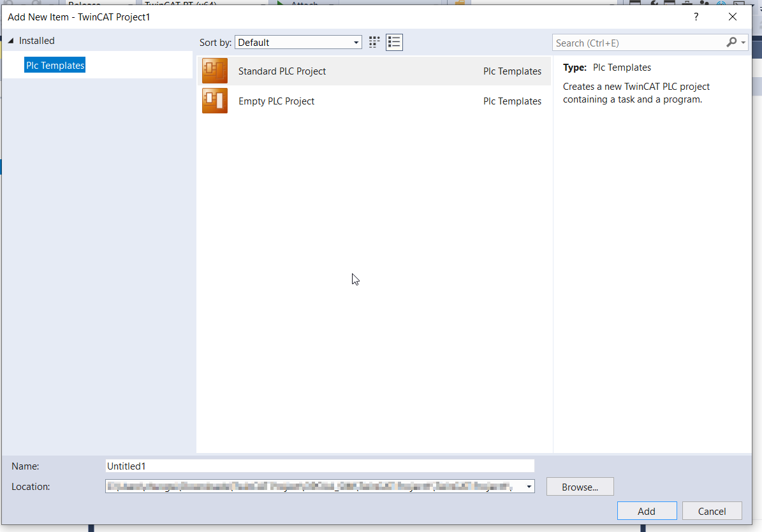Focus the Name field with Untitled1

tap(319, 466)
